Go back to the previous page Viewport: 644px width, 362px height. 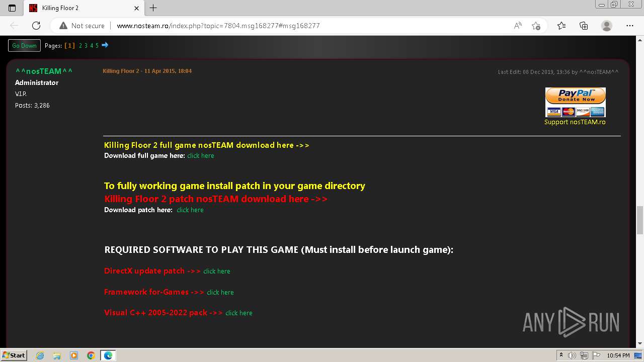(14, 26)
